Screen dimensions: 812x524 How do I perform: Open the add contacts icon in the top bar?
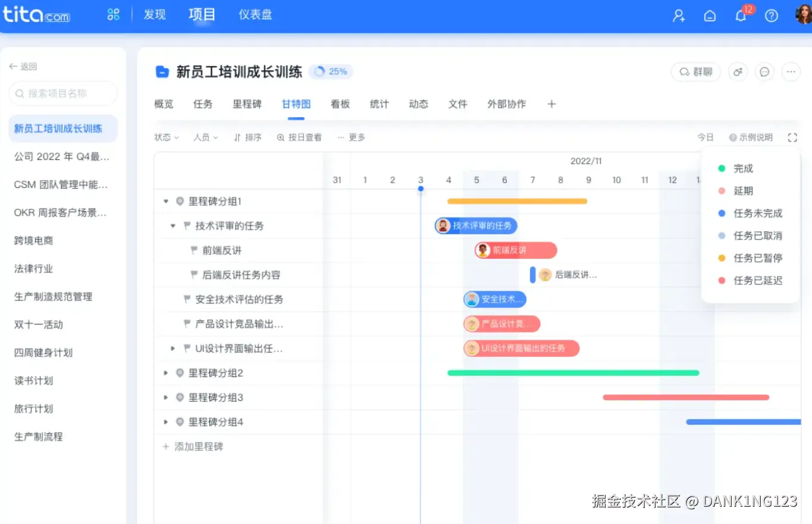point(679,16)
